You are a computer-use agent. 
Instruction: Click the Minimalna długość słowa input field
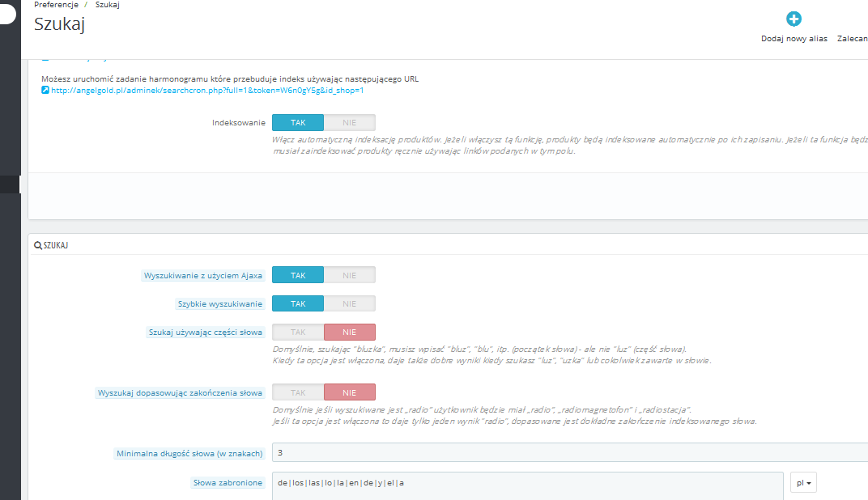(570, 452)
